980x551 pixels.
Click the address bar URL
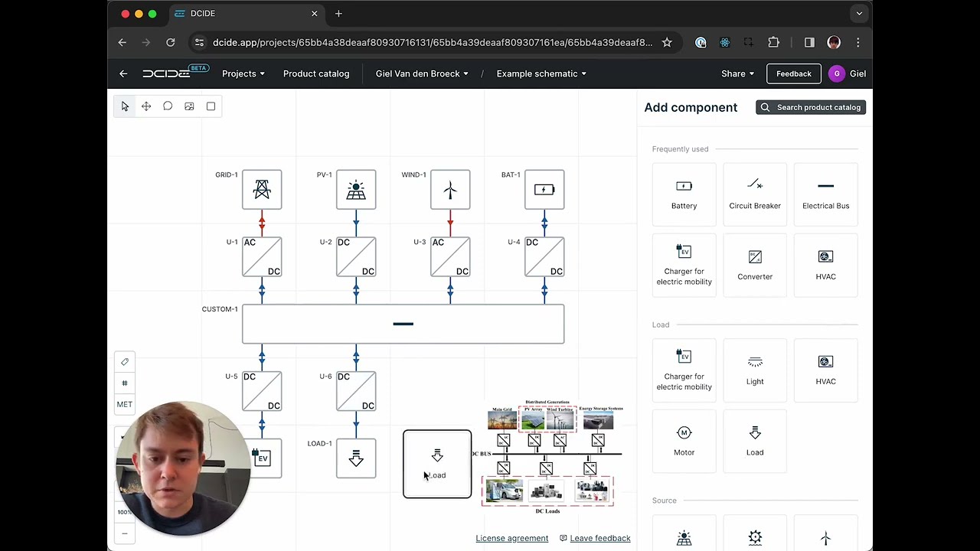tap(433, 43)
